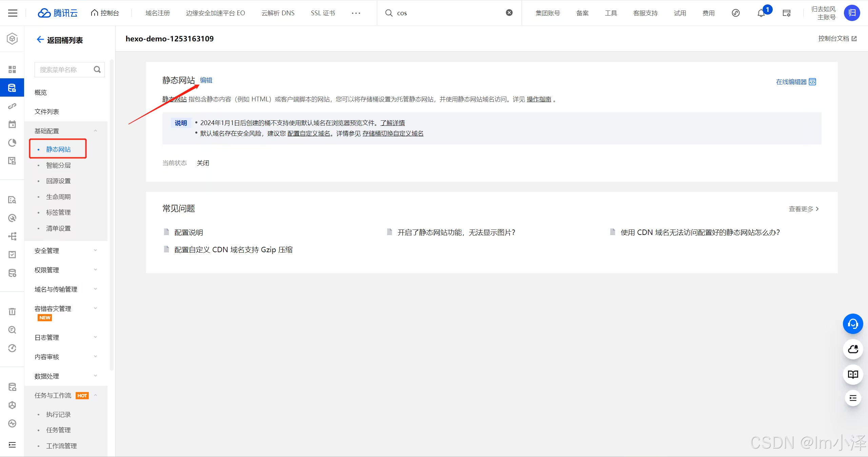This screenshot has height=457, width=868.
Task: Select 智能分层 menu item
Action: [x=58, y=165]
